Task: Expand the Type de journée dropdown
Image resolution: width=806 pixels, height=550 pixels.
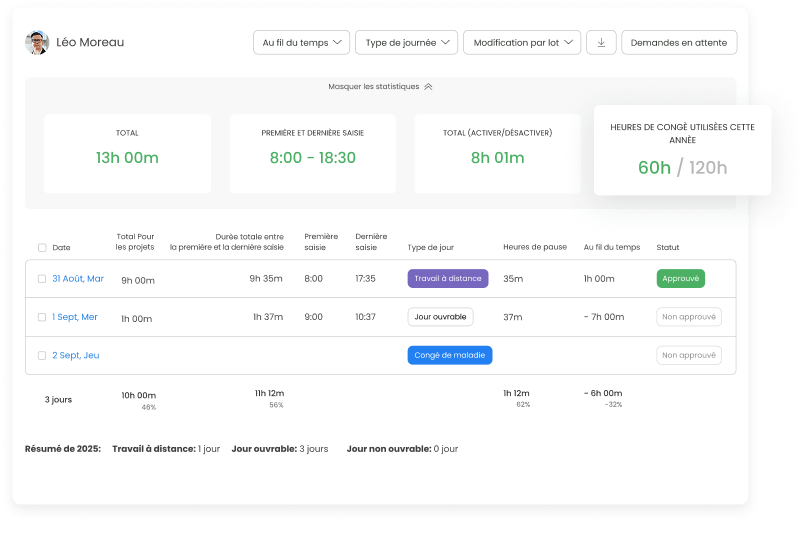Action: pos(406,42)
